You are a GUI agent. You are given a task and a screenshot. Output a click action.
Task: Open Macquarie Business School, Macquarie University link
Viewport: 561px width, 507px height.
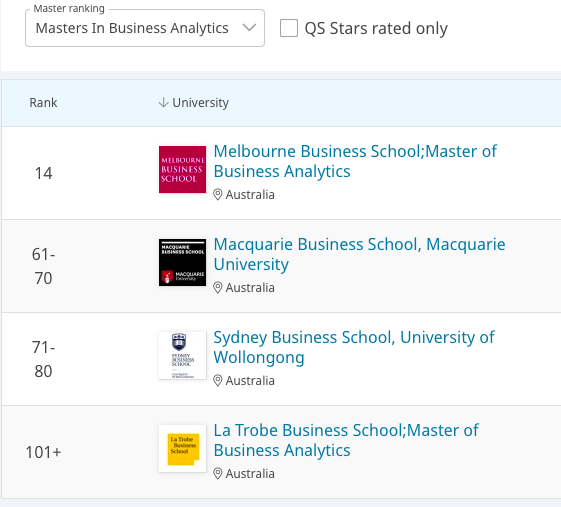[x=359, y=254]
